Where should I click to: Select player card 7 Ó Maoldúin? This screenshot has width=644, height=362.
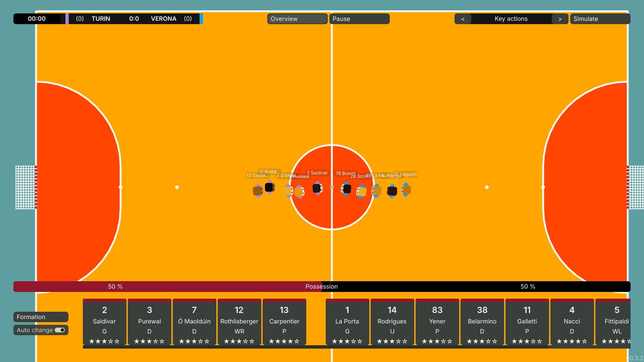194,322
